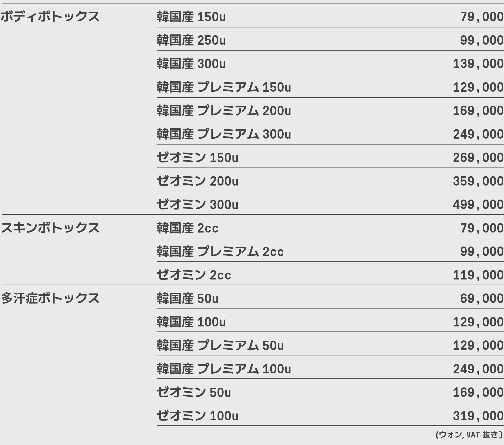Click the 119,000 price for ゼオミン 2cc

(478, 275)
